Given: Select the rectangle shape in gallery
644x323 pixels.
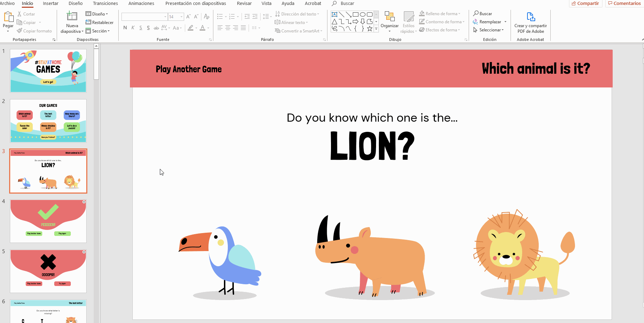Looking at the screenshot, I should click(356, 14).
